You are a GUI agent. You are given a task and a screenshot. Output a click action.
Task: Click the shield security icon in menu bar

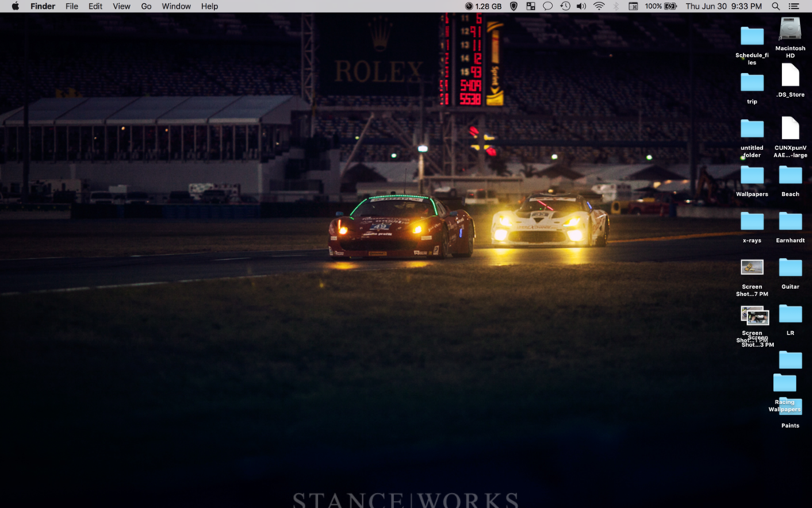pos(514,6)
